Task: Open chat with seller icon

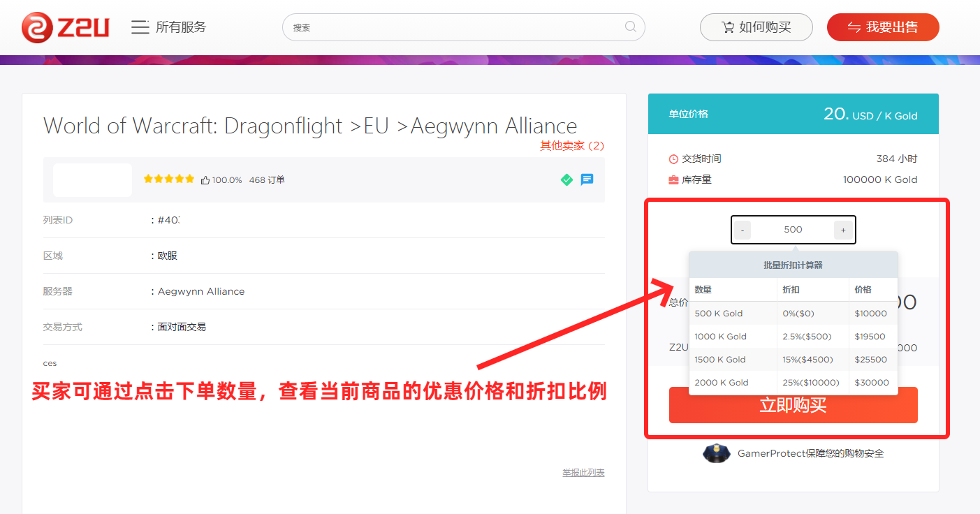Action: [x=587, y=179]
